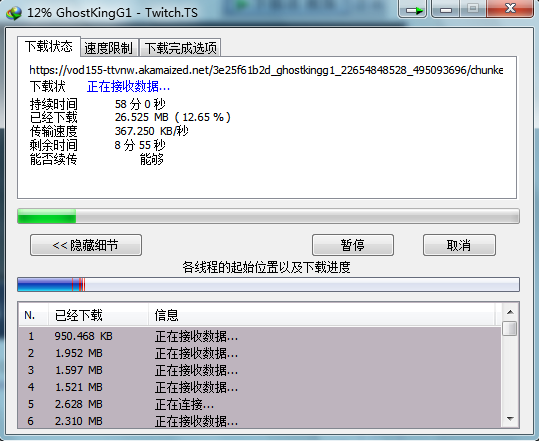Select thread row 6 with 2.310 MB
The height and width of the screenshot is (441, 539).
(x=260, y=421)
